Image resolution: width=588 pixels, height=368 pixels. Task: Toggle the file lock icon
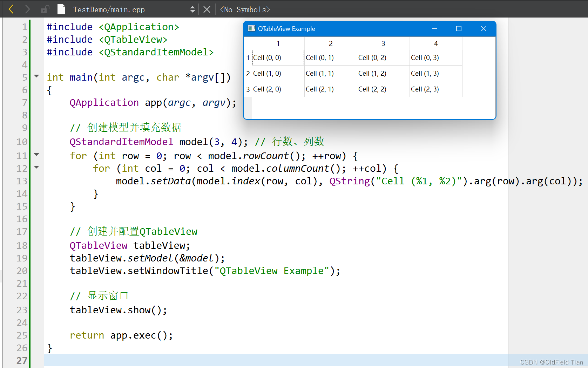point(45,9)
